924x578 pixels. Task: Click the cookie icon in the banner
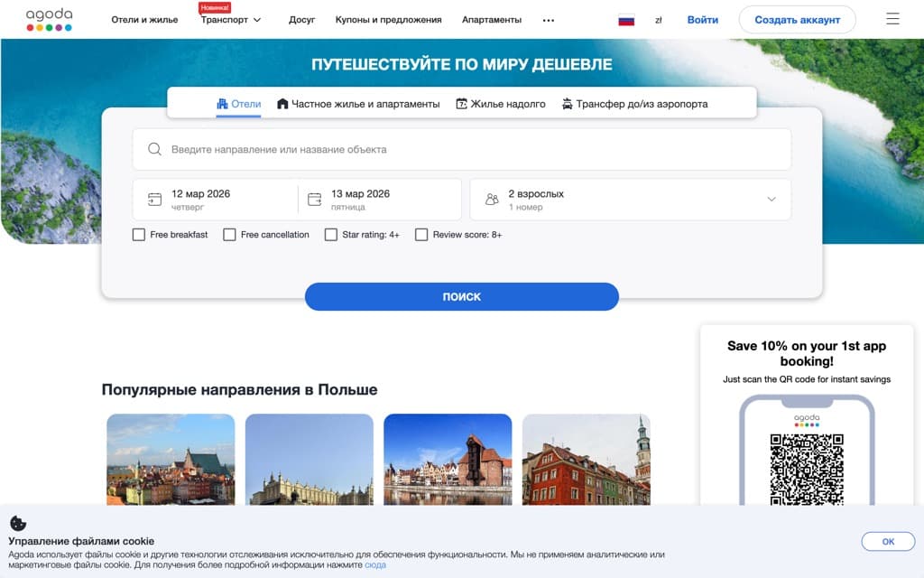point(17,522)
